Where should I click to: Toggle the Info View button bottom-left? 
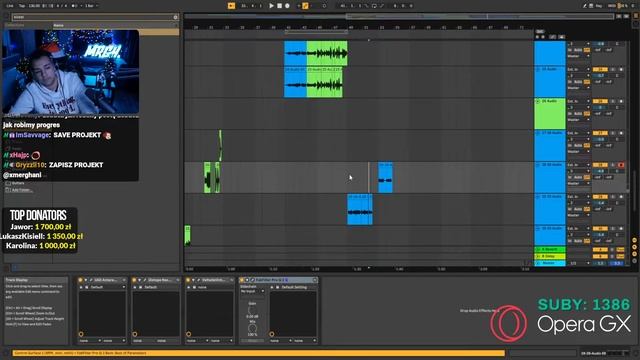coord(6,353)
